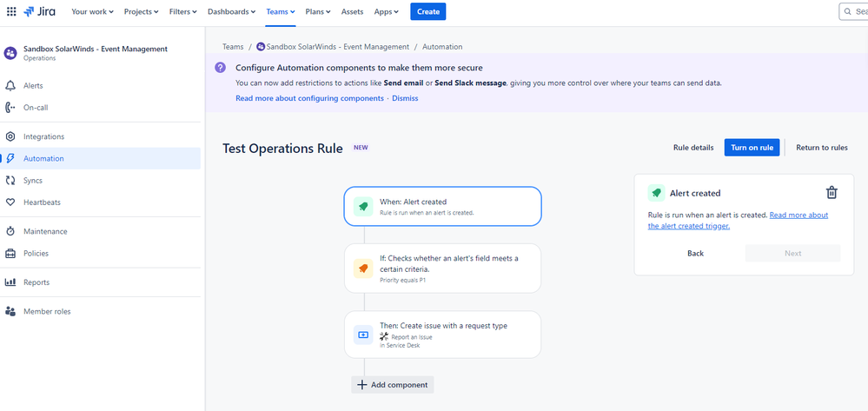
Task: Click Sandbox SolarWinds team name in sidebar
Action: coord(96,49)
